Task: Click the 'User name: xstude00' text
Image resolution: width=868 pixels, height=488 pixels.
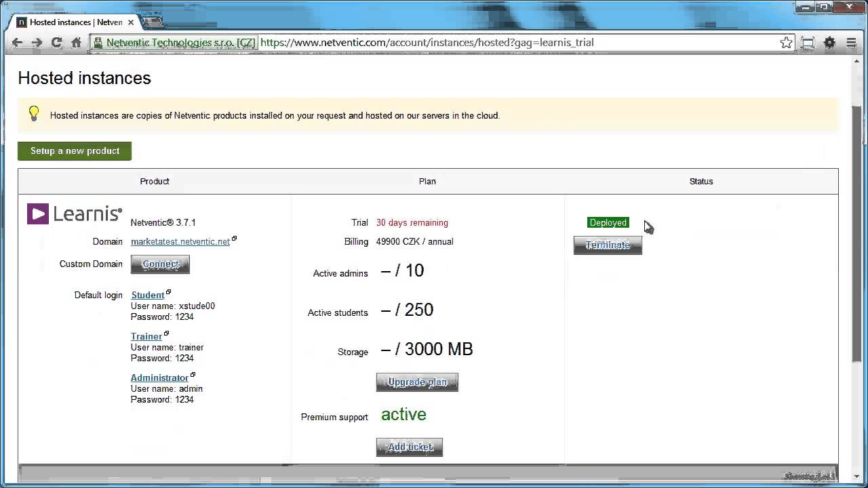Action: coord(173,306)
